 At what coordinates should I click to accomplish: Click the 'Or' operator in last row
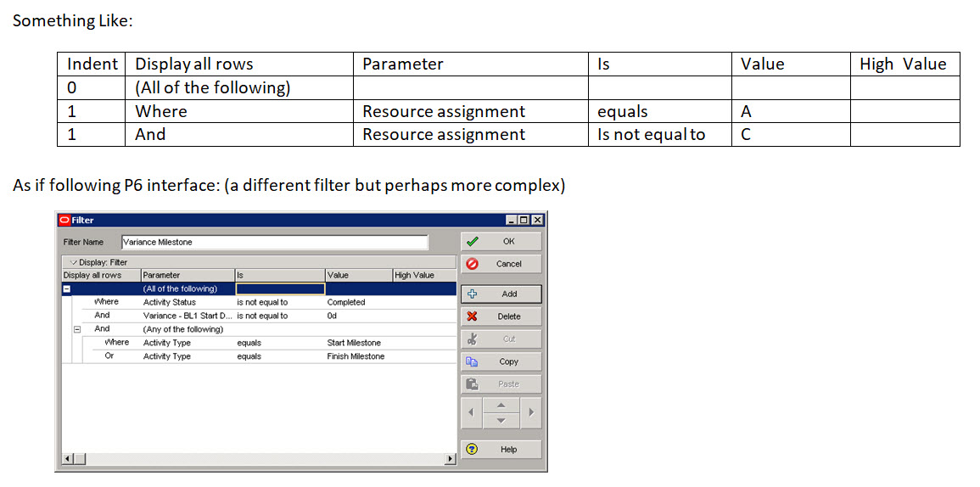coord(109,356)
